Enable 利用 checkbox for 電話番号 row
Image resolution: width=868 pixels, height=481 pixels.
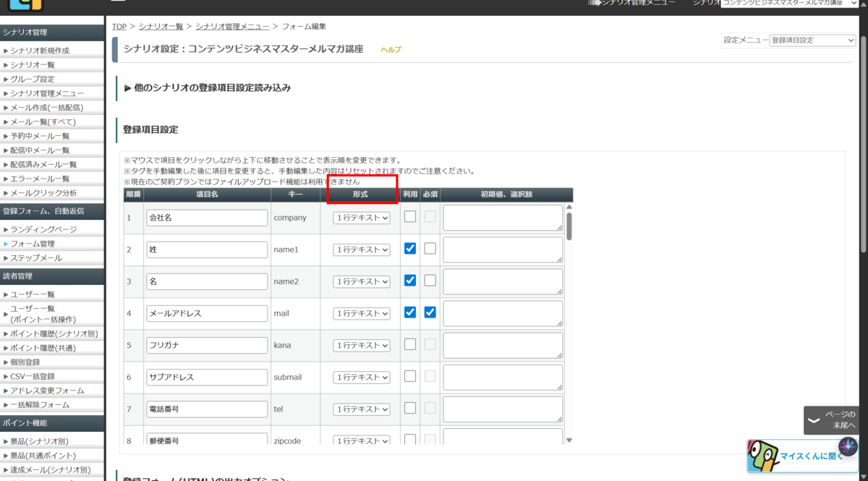(x=410, y=408)
